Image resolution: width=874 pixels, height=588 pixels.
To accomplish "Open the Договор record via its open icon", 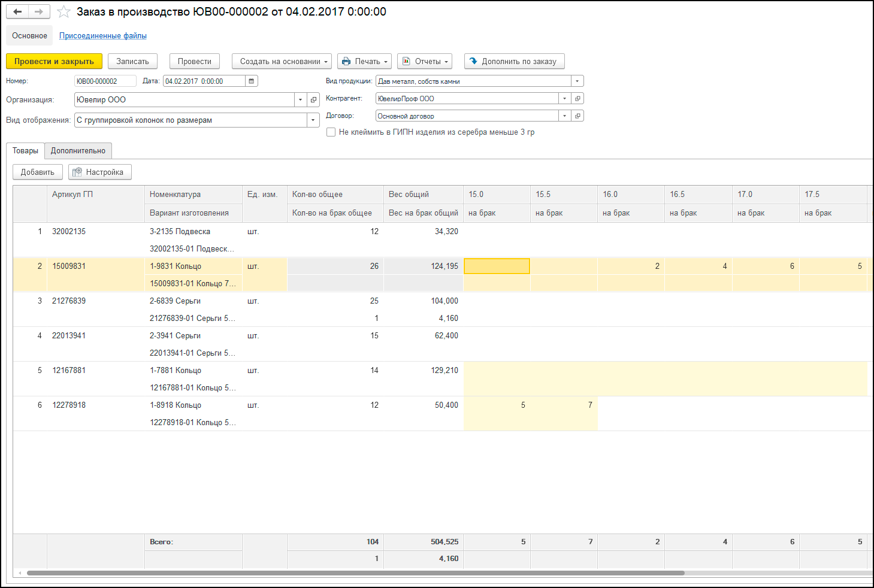I will (x=577, y=116).
